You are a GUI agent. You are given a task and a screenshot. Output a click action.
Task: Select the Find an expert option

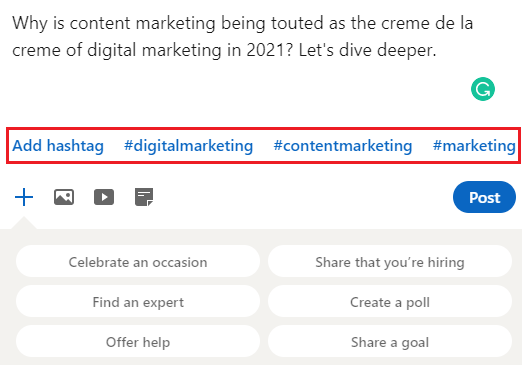point(138,302)
